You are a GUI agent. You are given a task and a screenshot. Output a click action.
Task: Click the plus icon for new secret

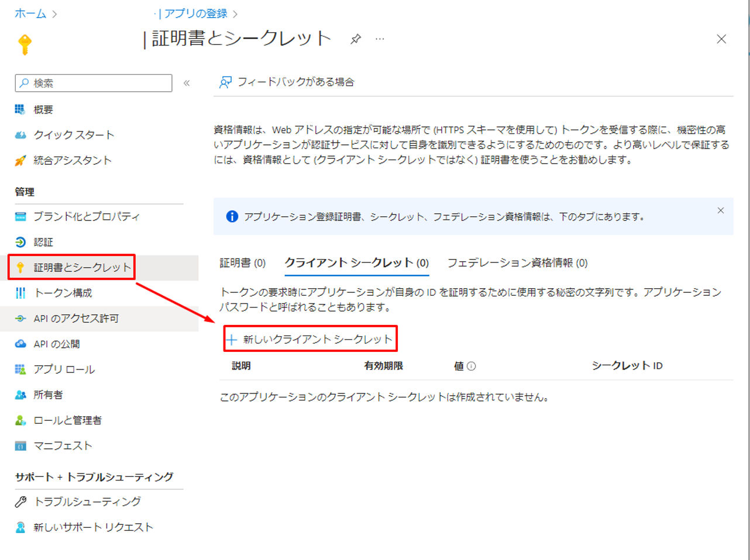click(x=232, y=340)
